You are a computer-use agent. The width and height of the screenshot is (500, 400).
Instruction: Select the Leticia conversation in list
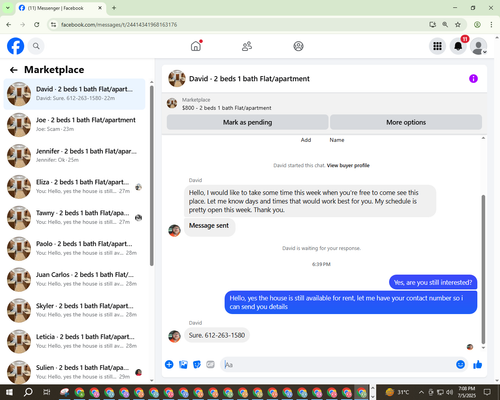(74, 341)
